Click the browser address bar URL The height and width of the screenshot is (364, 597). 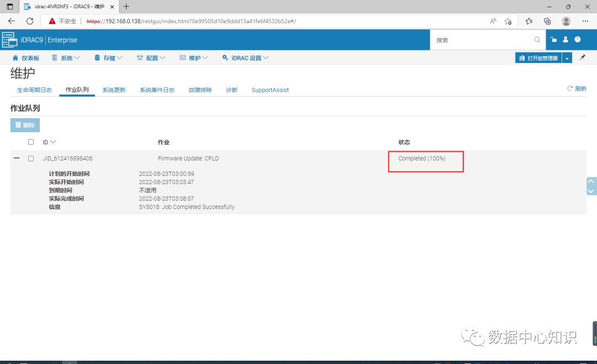191,22
